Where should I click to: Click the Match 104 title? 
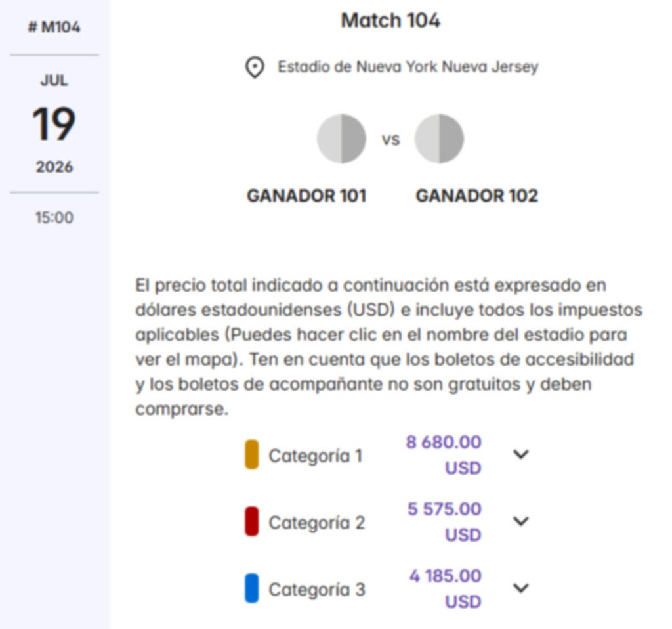click(390, 21)
